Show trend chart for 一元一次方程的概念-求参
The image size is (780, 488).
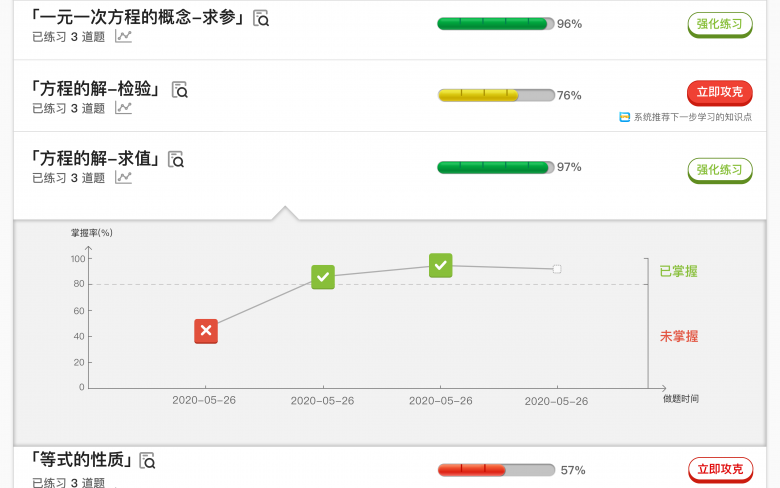click(123, 36)
